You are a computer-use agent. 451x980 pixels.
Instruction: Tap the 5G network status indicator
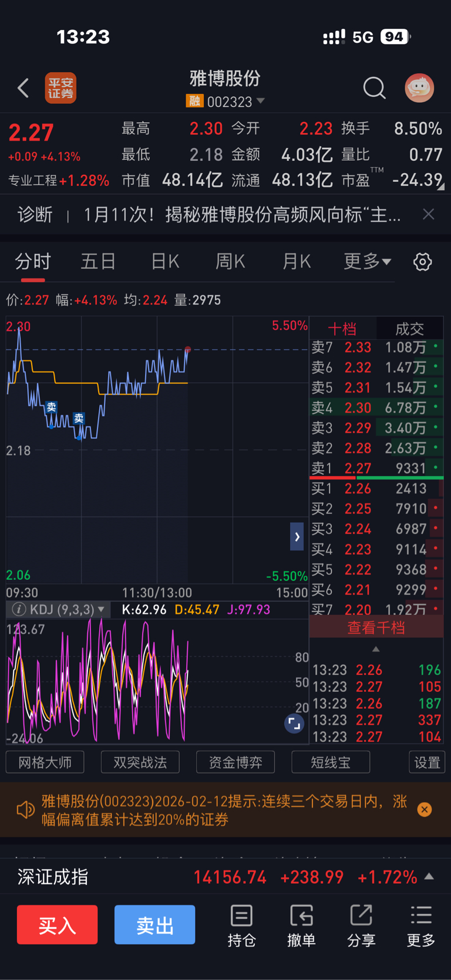pos(363,37)
